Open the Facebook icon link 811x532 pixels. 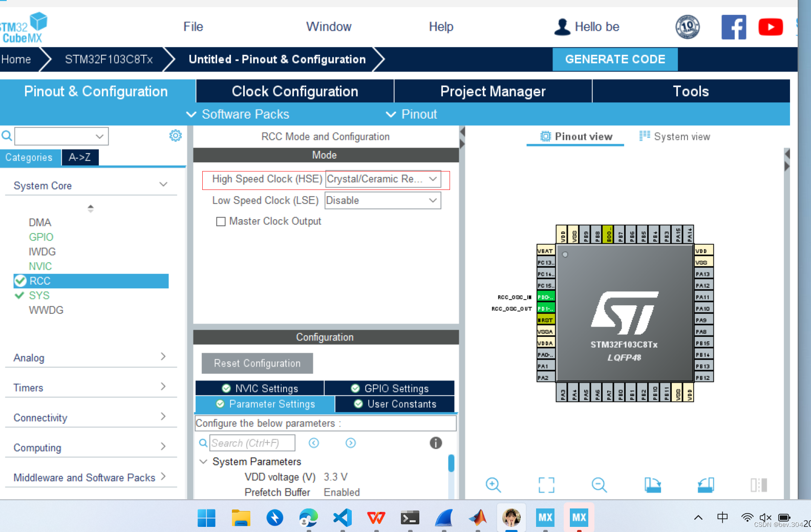[734, 27]
